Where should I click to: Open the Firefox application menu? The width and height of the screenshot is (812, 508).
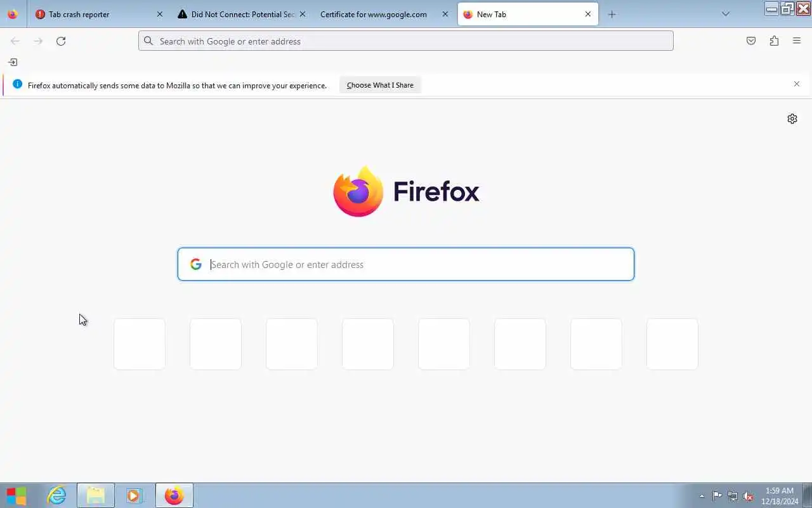797,41
